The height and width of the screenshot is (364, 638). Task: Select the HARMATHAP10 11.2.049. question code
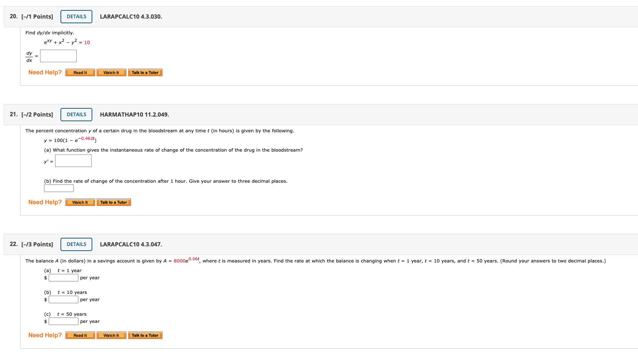pos(135,114)
